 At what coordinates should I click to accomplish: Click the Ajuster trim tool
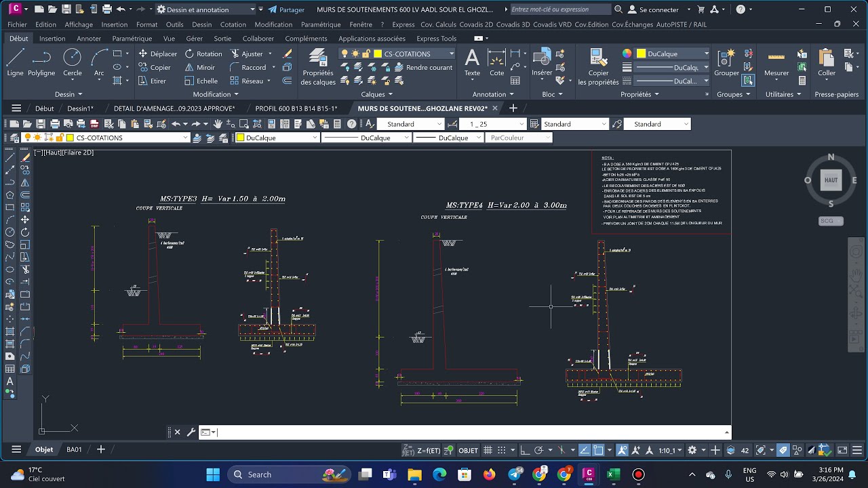coord(246,54)
